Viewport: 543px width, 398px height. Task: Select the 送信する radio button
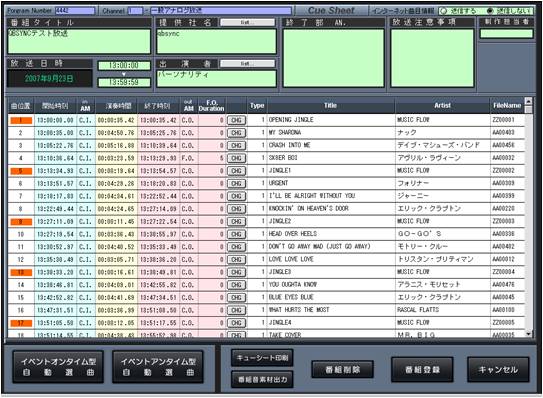[443, 11]
